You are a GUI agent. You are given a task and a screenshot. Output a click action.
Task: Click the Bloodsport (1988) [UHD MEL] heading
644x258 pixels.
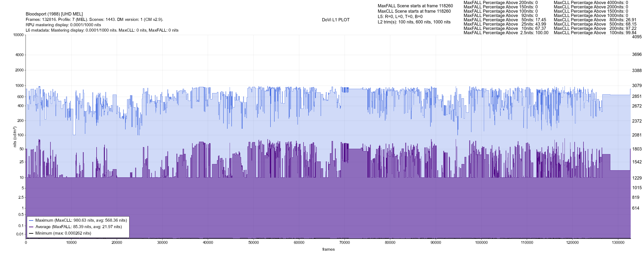coord(54,14)
